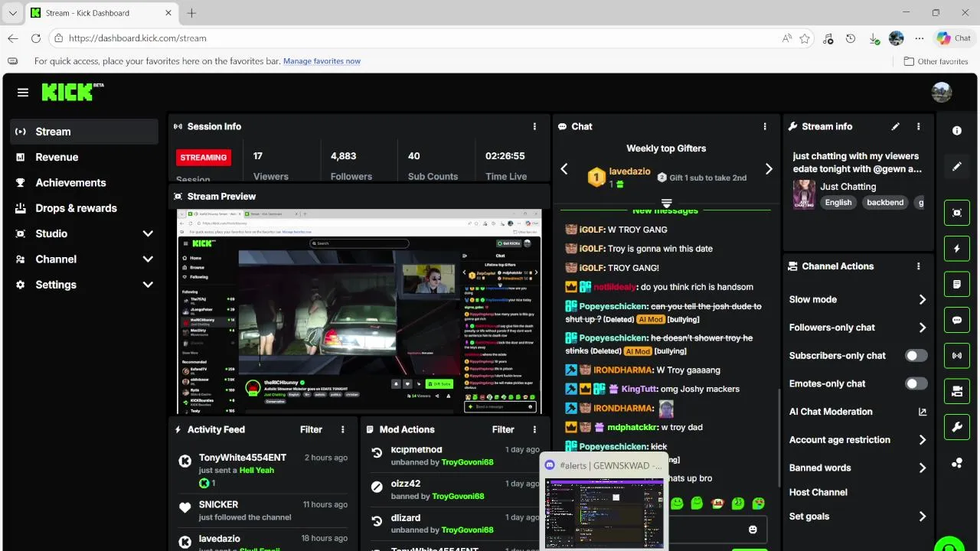Select Stream in left sidebar
This screenshot has height=551, width=980.
[84, 132]
